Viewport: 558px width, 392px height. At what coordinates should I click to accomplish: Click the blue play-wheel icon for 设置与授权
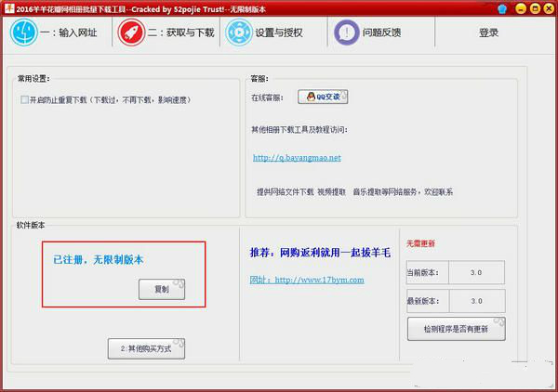[239, 33]
